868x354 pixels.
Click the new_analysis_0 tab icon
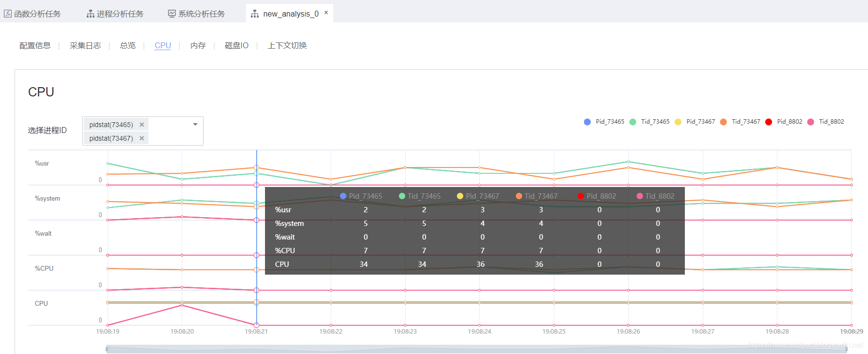tap(255, 14)
